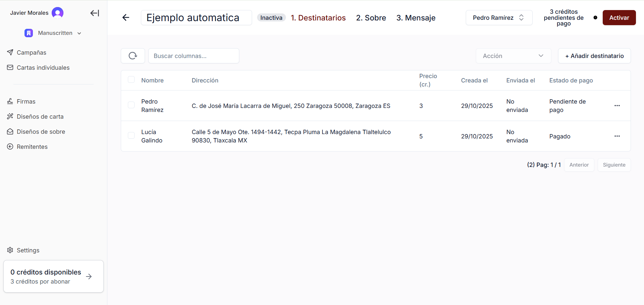Toggle the select-all checkbox in table header
Screen dimensions: 644x305
click(131, 79)
